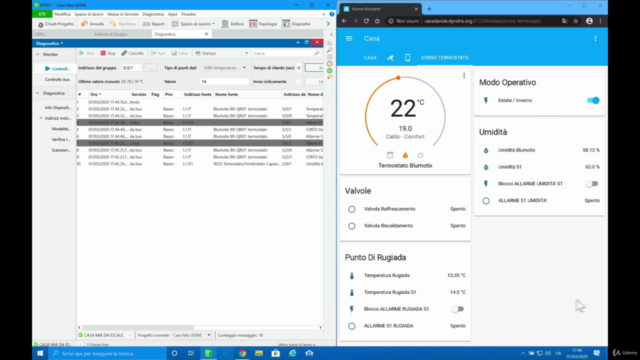This screenshot has height=360, width=640.
Task: Stop the ETS group monitor
Action: (x=108, y=53)
